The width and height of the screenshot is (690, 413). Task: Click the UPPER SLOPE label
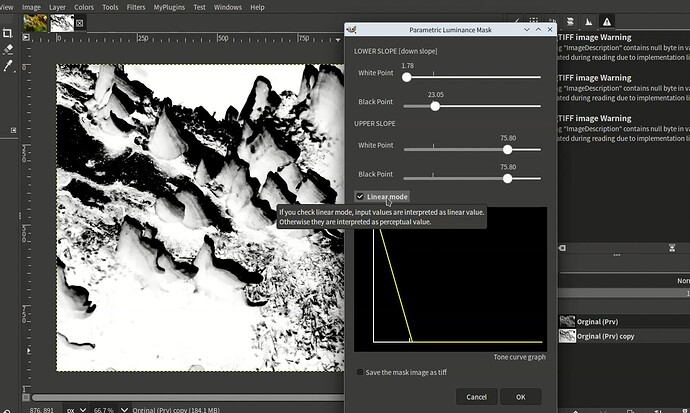(374, 124)
